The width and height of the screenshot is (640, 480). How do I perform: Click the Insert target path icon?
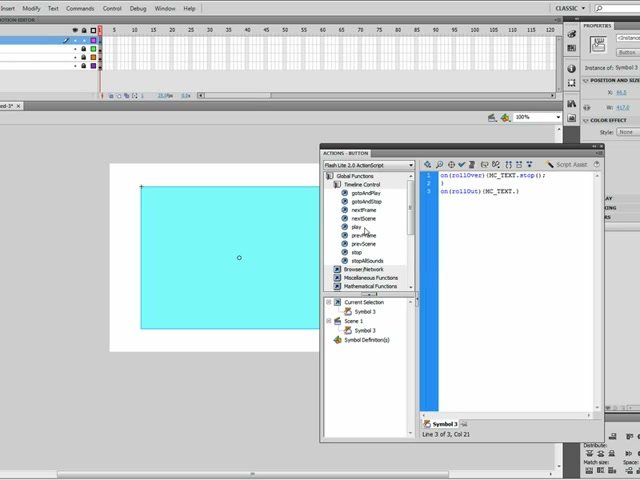coord(451,164)
